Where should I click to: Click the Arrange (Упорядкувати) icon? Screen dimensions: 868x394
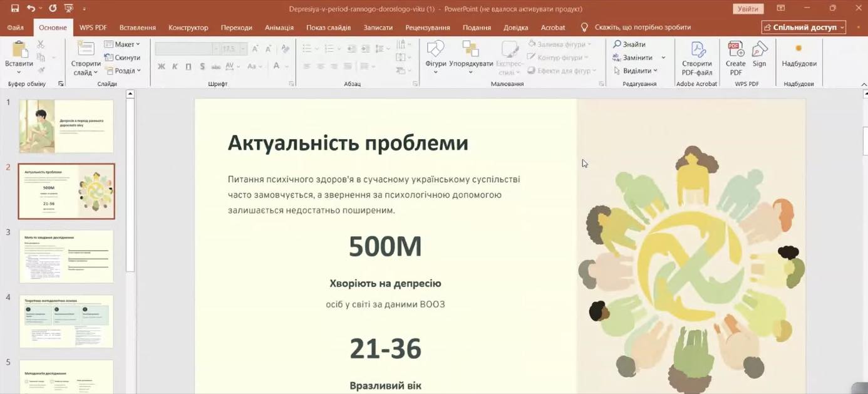tap(471, 50)
